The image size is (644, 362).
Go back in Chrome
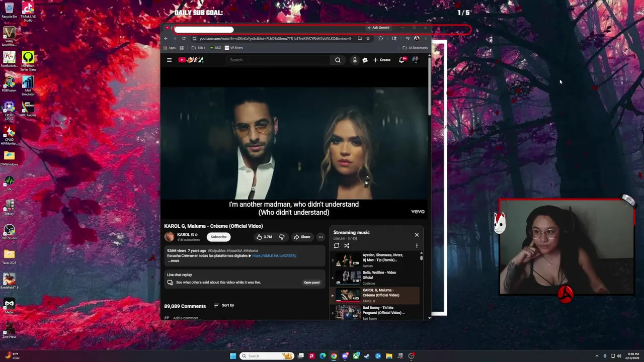(x=166, y=39)
